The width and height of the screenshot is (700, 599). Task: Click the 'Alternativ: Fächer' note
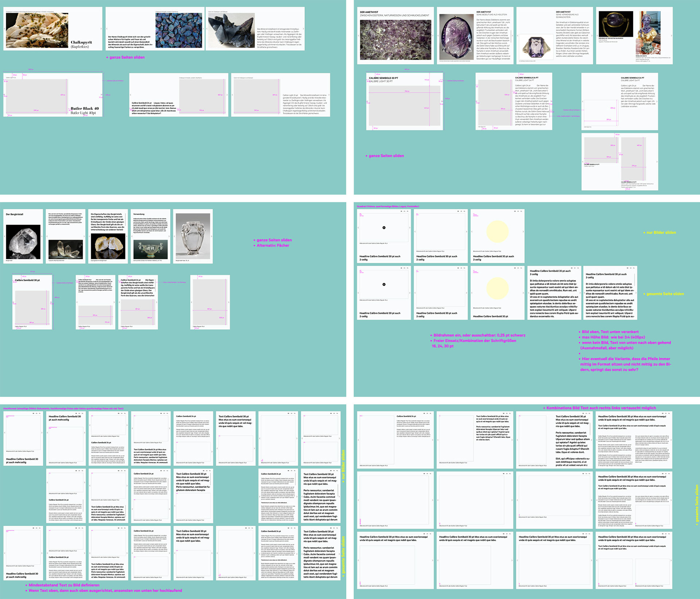pos(273,245)
